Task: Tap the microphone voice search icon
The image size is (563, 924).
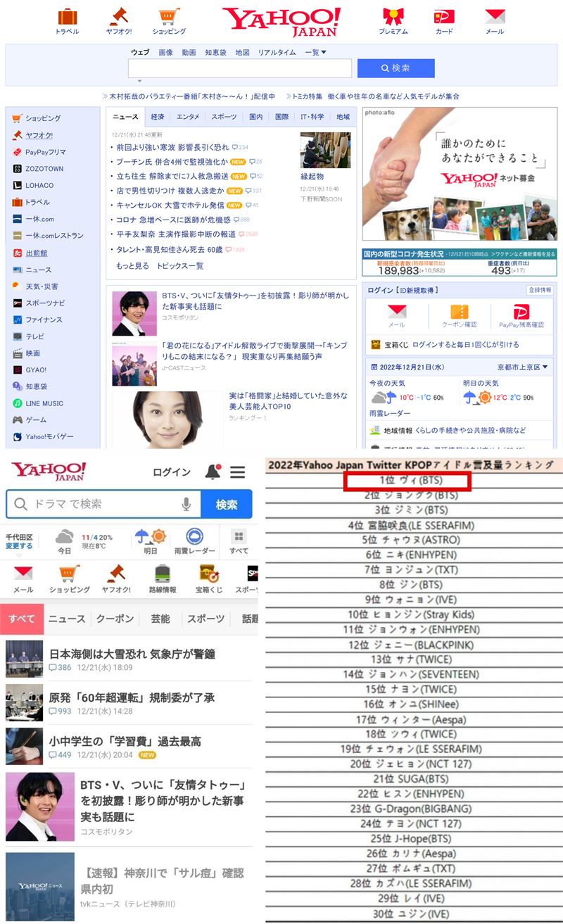Action: 186,505
